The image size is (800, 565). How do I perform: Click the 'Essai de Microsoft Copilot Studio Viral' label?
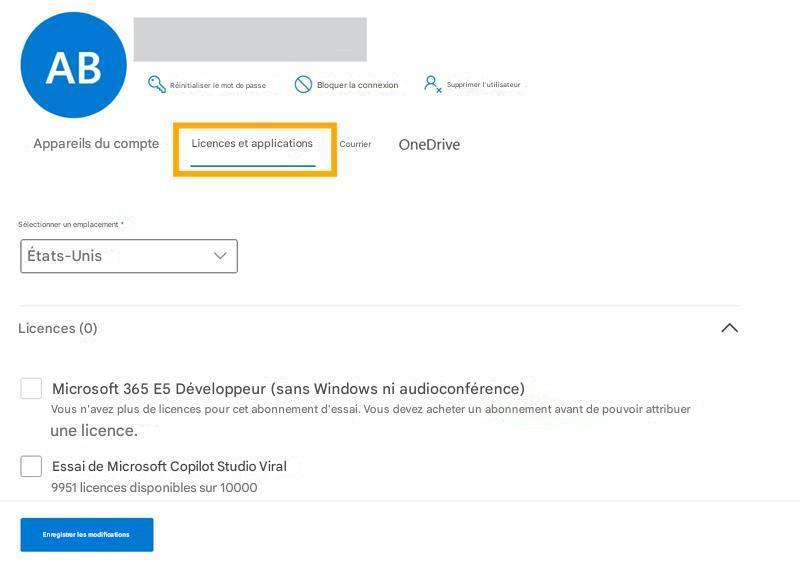[x=169, y=466]
